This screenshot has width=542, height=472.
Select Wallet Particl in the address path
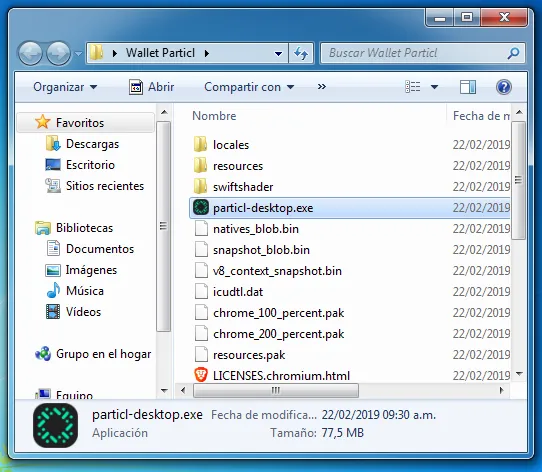point(160,53)
